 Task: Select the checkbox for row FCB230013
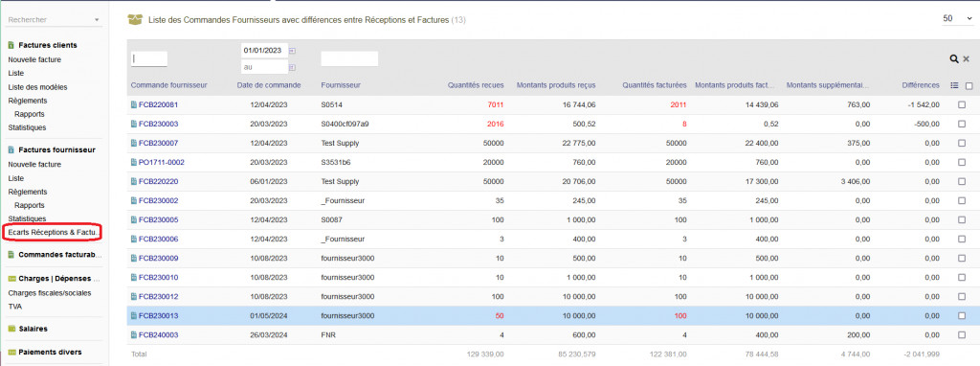(962, 316)
